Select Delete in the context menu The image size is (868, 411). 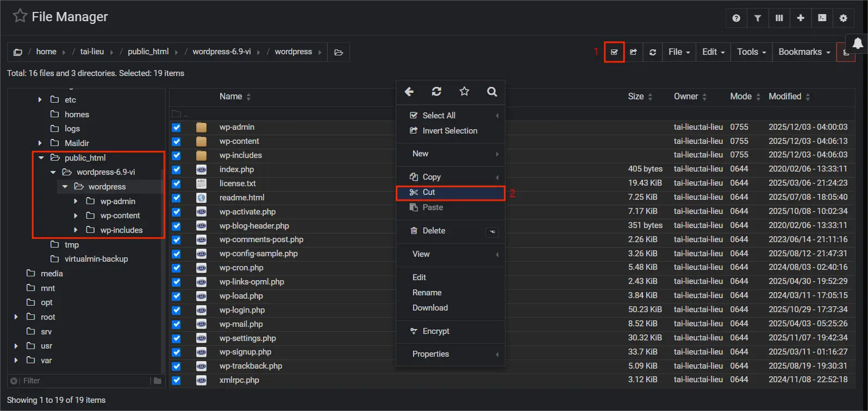pos(434,231)
